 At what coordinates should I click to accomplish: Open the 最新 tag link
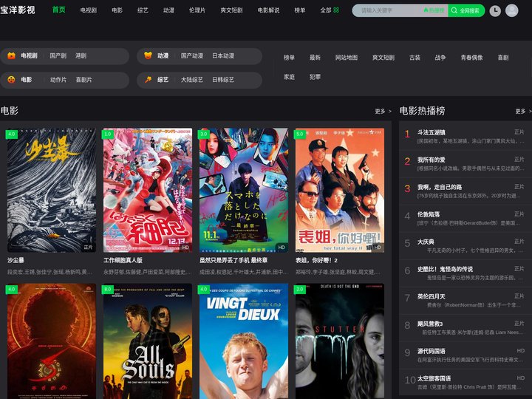point(315,58)
